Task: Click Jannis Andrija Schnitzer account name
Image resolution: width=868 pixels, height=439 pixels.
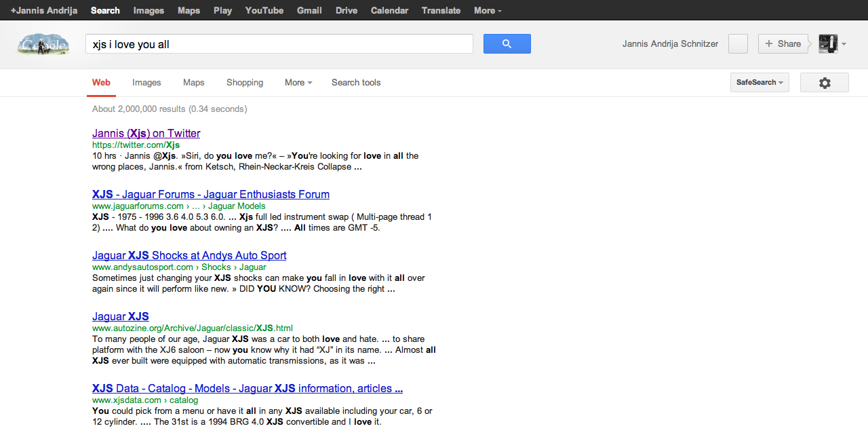Action: tap(670, 44)
